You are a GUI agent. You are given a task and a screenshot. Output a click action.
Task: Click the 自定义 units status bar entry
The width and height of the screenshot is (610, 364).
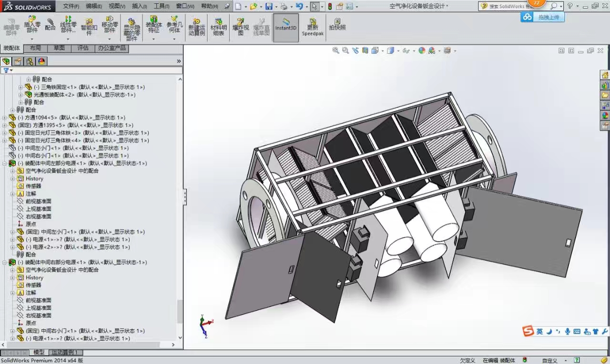tap(549, 361)
